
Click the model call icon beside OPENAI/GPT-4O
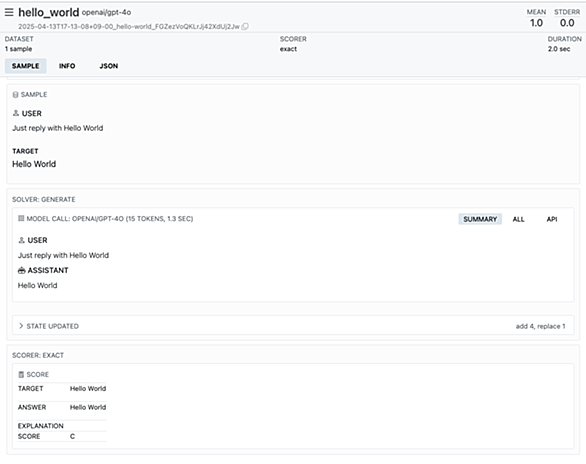tap(21, 218)
